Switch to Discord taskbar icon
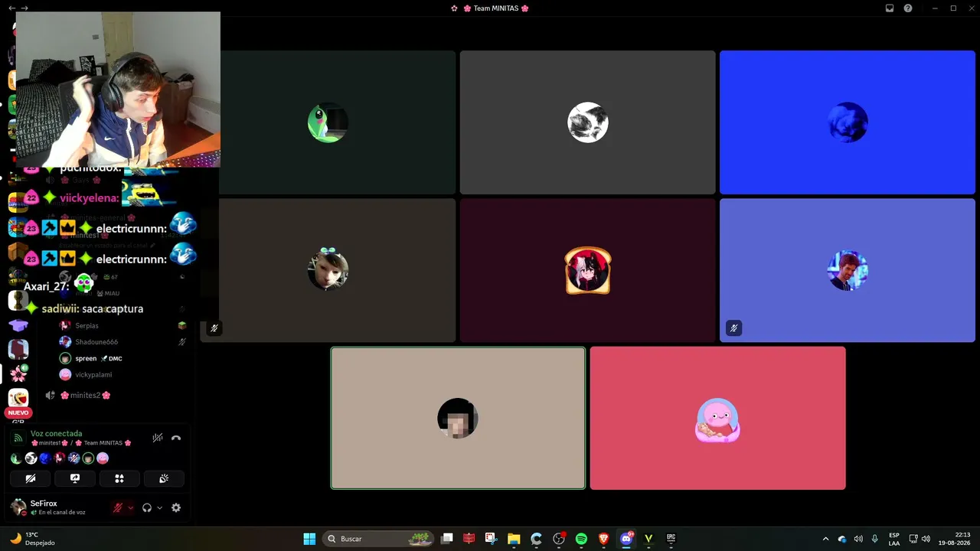 [x=626, y=539]
